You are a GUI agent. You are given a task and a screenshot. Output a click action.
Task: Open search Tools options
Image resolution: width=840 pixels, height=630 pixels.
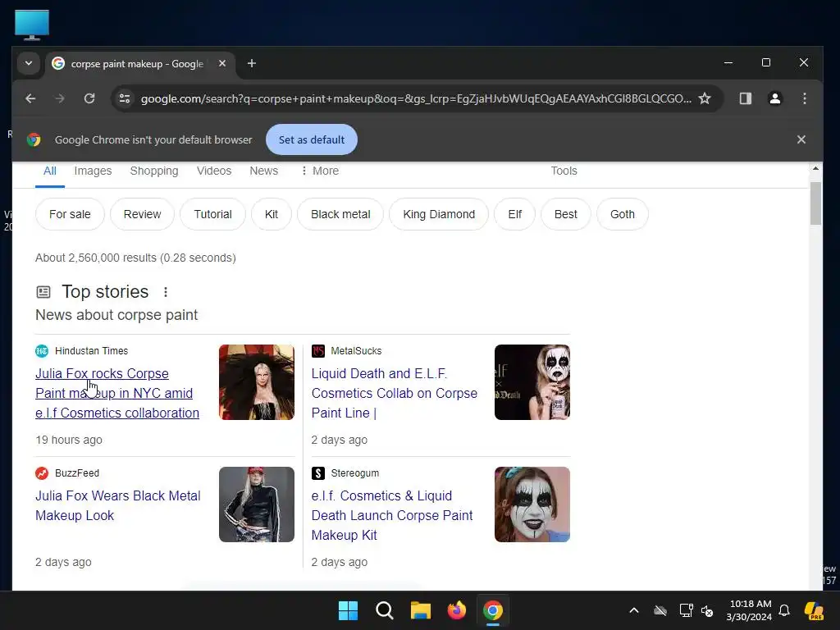coord(564,171)
